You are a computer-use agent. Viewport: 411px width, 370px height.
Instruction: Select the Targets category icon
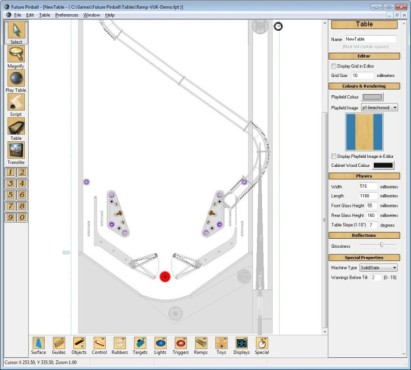(140, 343)
